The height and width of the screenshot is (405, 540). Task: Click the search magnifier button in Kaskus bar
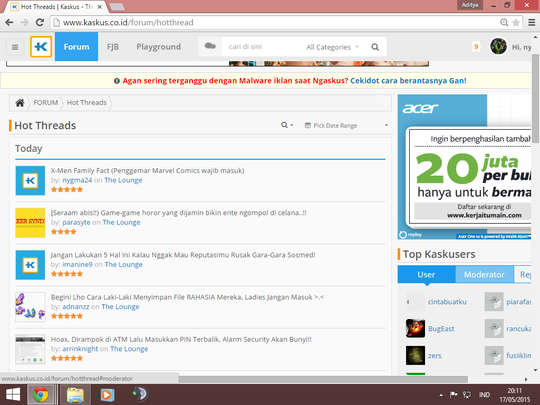point(375,47)
